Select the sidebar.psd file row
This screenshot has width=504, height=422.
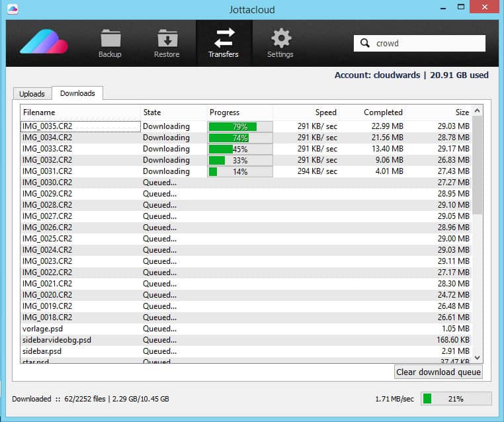[246, 351]
